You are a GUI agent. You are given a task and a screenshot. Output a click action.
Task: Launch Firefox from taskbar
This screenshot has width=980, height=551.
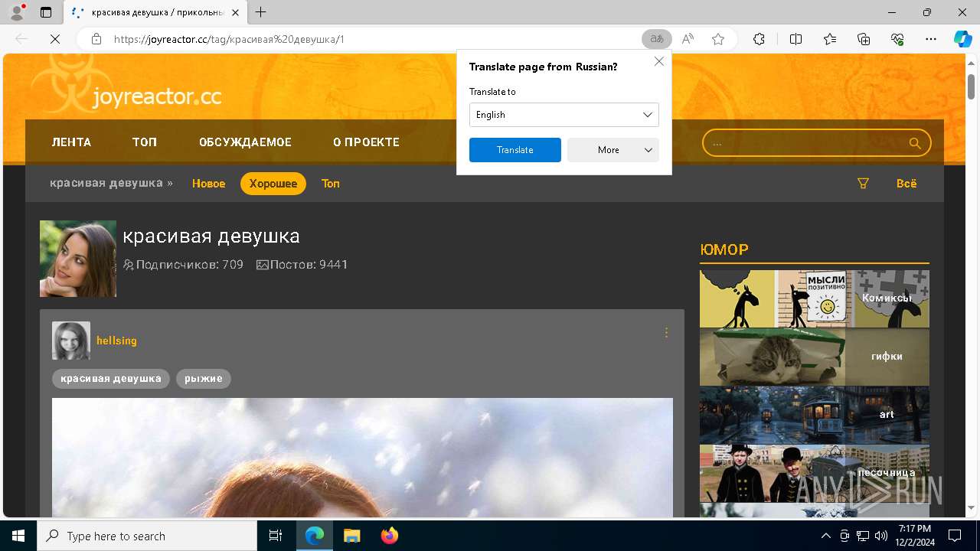tap(389, 536)
